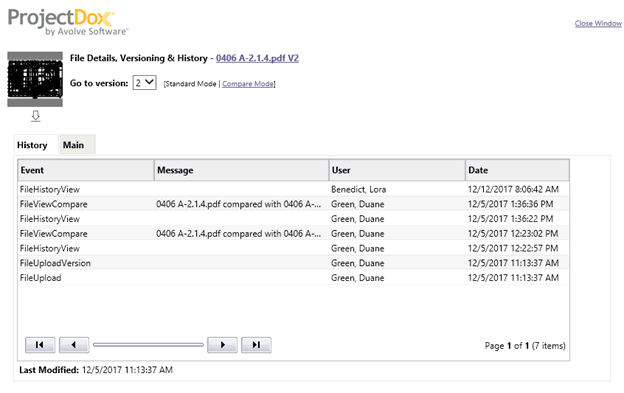Select the FileUpload event row
The image size is (624, 393).
pos(294,278)
